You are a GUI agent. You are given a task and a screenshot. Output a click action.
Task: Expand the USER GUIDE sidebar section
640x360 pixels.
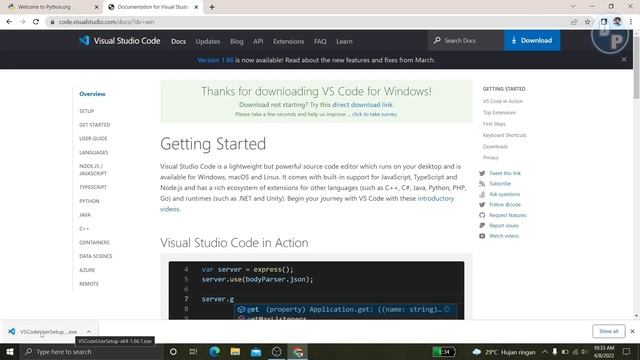pos(93,138)
